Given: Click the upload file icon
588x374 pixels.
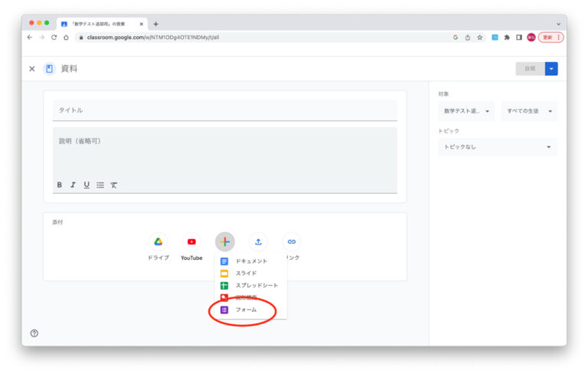Looking at the screenshot, I should pyautogui.click(x=258, y=241).
